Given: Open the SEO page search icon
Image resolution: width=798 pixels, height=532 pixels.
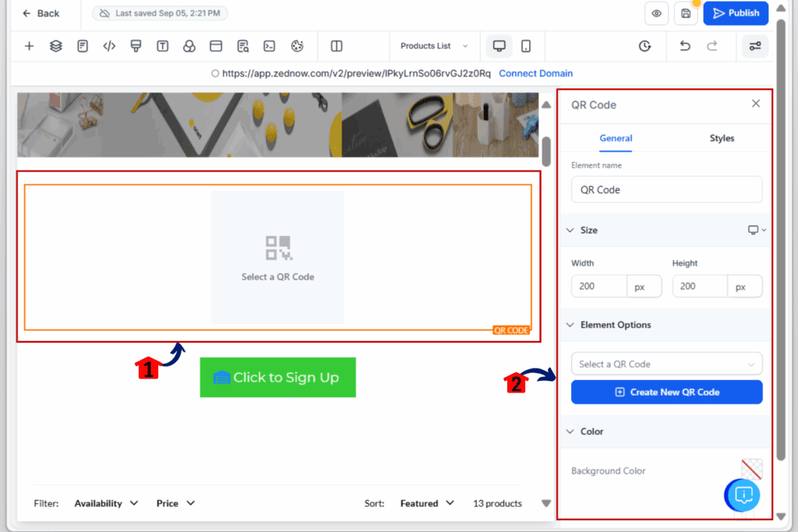Looking at the screenshot, I should (243, 46).
